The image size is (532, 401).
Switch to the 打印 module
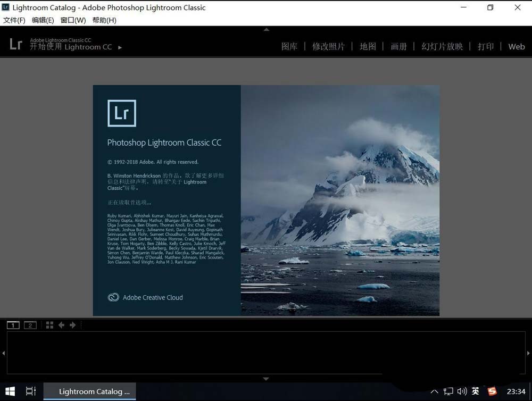(x=486, y=46)
